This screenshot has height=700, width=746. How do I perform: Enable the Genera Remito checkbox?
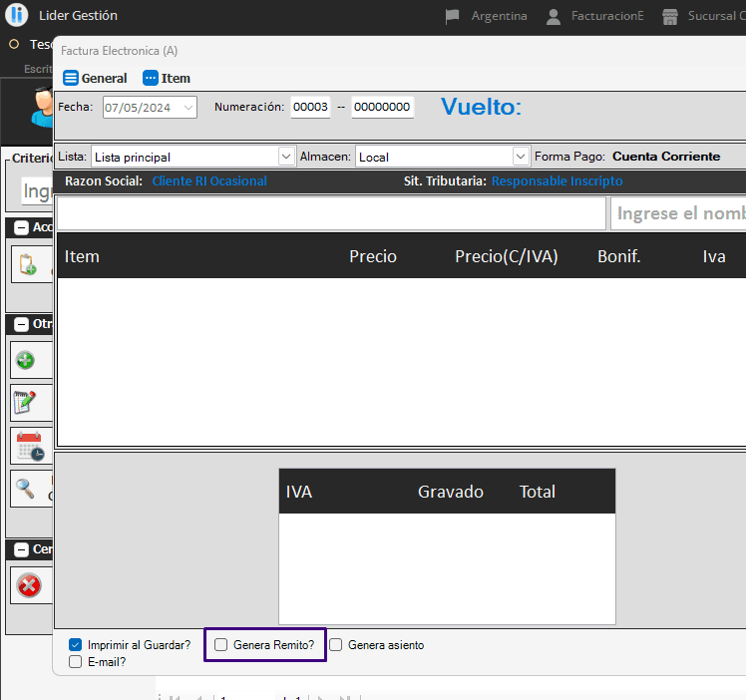[221, 645]
